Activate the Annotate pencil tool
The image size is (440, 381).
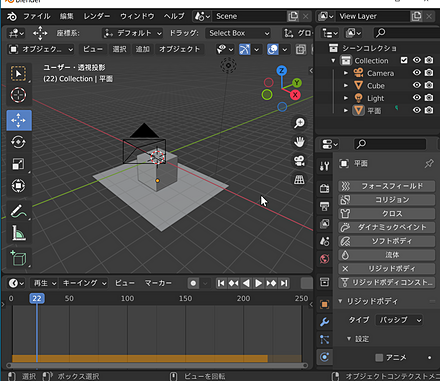tap(18, 211)
